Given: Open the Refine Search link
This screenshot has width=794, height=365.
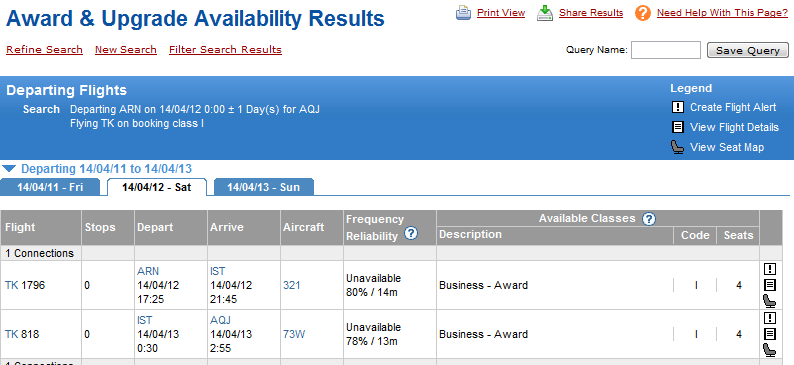Looking at the screenshot, I should [45, 50].
